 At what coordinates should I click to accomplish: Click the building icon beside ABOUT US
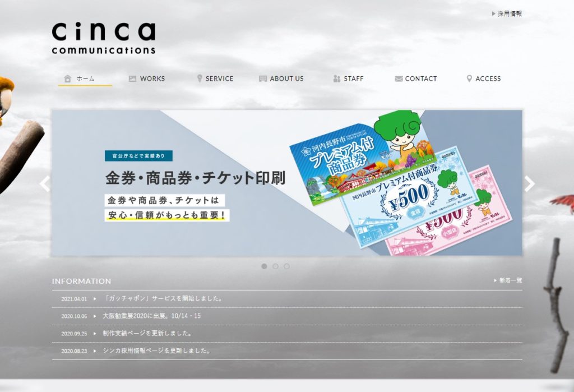[x=263, y=79]
